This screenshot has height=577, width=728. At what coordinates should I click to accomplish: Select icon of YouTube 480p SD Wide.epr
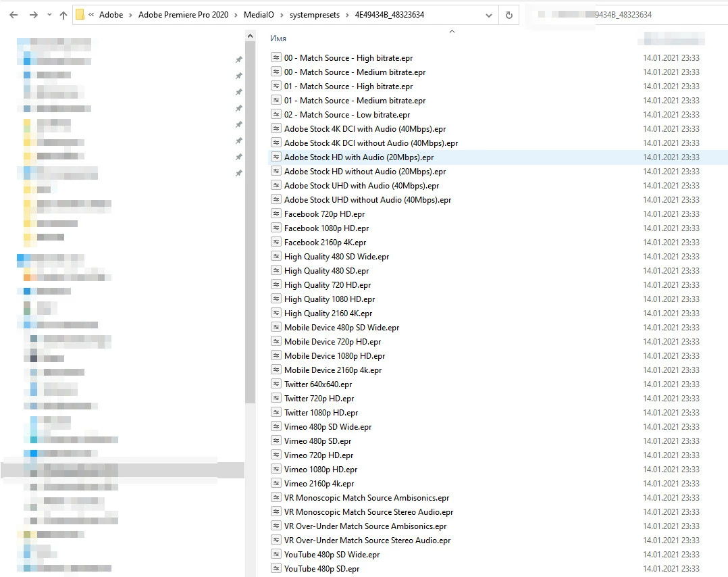(x=276, y=554)
